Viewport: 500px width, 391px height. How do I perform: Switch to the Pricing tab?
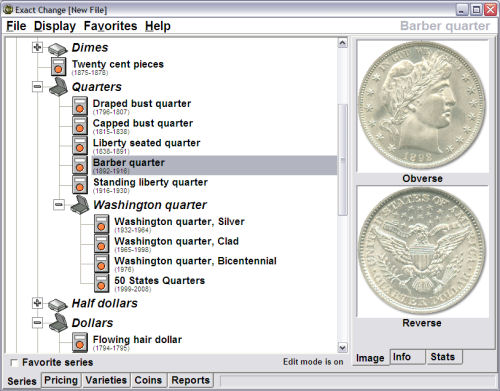pyautogui.click(x=61, y=380)
